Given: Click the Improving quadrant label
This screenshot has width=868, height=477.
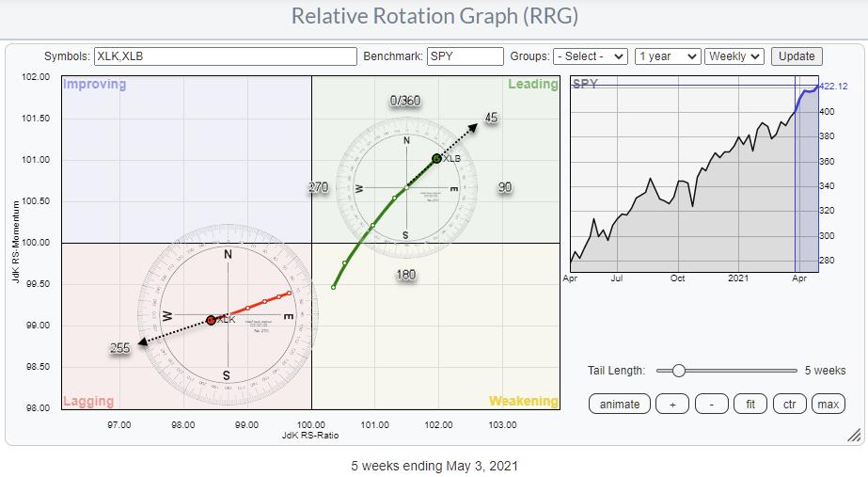Looking at the screenshot, I should pos(94,85).
